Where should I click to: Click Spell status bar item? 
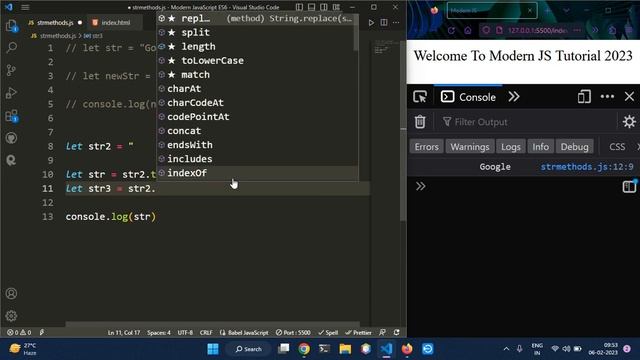(x=328, y=332)
